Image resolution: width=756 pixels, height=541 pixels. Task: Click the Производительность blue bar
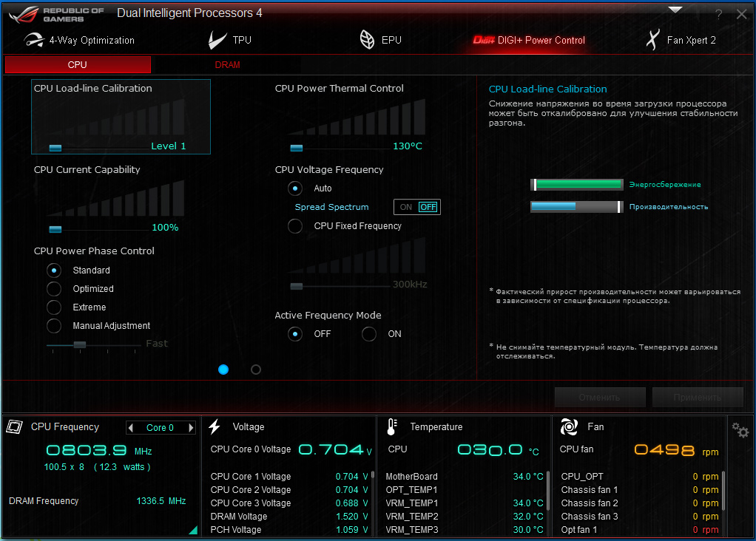click(x=577, y=206)
